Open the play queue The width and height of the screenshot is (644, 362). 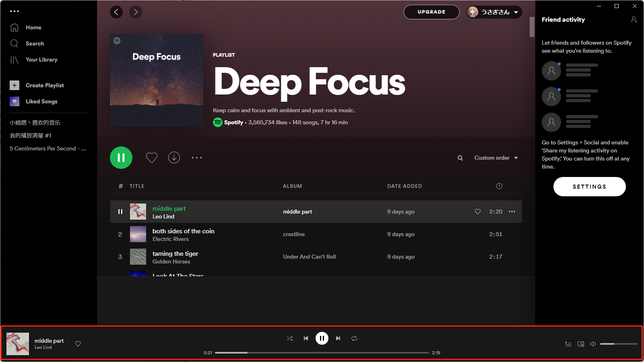(568, 344)
